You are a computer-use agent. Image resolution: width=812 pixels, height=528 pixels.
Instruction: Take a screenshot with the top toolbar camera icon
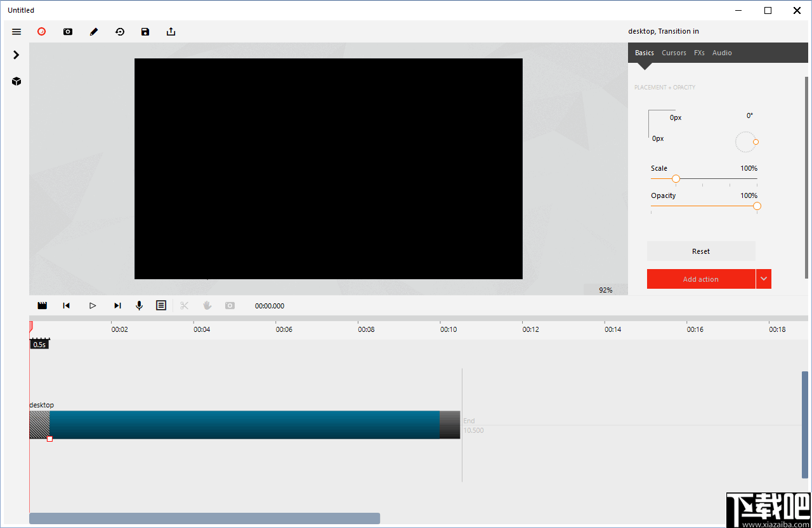68,32
